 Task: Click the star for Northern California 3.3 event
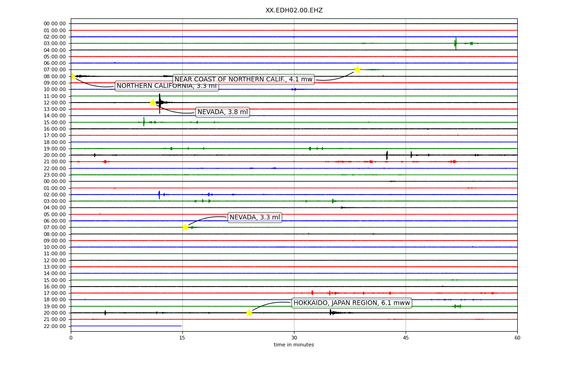[x=72, y=76]
